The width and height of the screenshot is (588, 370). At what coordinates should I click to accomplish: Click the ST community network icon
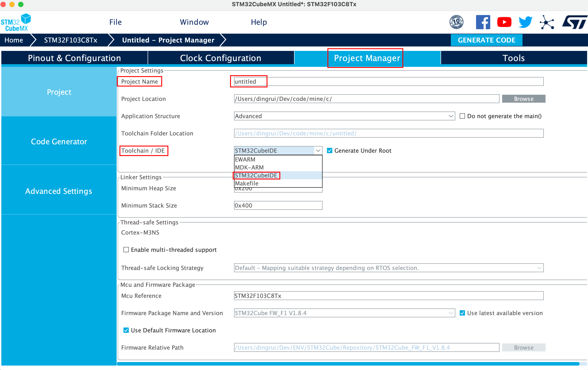coord(546,23)
